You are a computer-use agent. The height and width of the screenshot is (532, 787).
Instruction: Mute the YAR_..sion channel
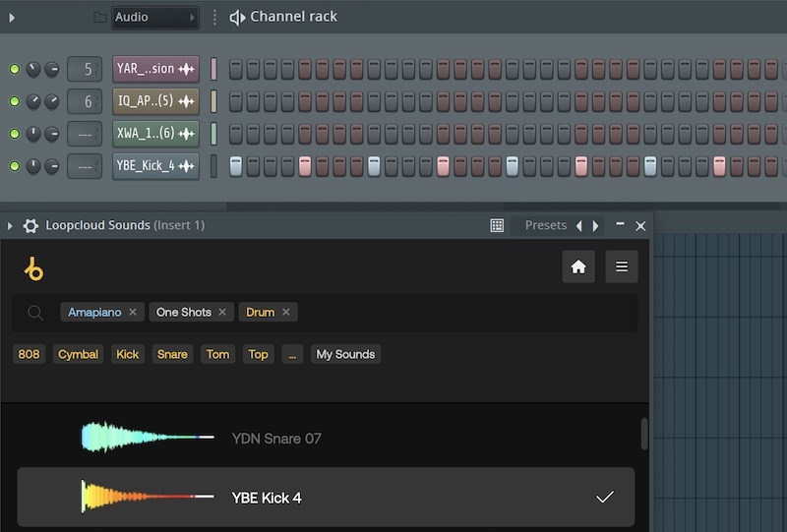point(15,69)
